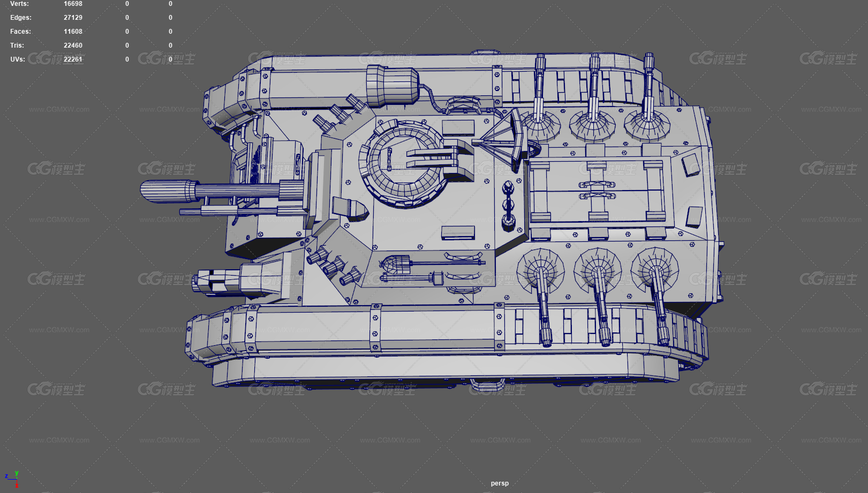The height and width of the screenshot is (493, 868).
Task: Click the Edges count value 27129
Action: pyautogui.click(x=73, y=18)
